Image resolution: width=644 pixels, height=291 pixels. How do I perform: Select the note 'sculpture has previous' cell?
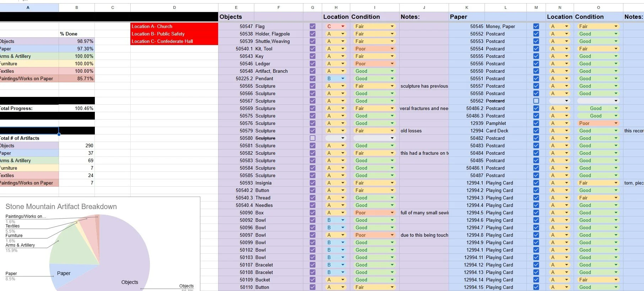[424, 86]
